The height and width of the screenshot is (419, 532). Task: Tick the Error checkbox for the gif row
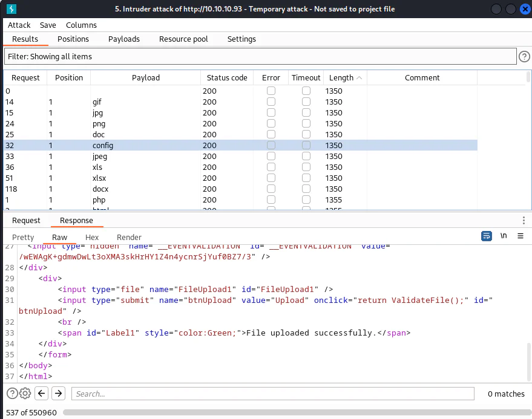tap(271, 102)
